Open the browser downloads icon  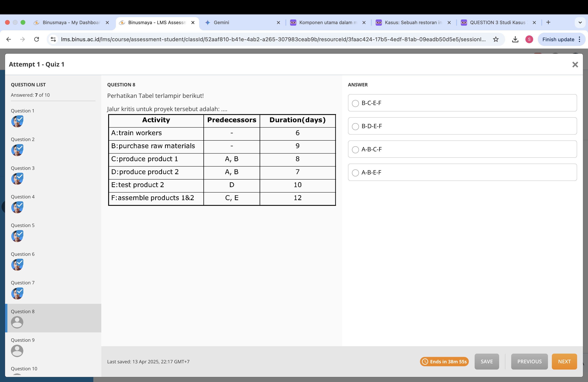(515, 39)
